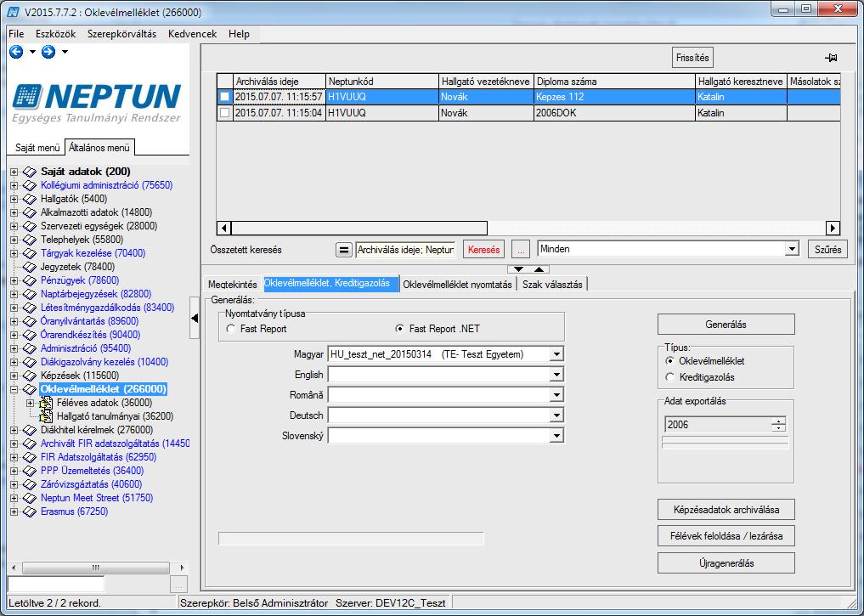The height and width of the screenshot is (616, 864).
Task: Select the Fast Report radio button
Action: pyautogui.click(x=231, y=329)
